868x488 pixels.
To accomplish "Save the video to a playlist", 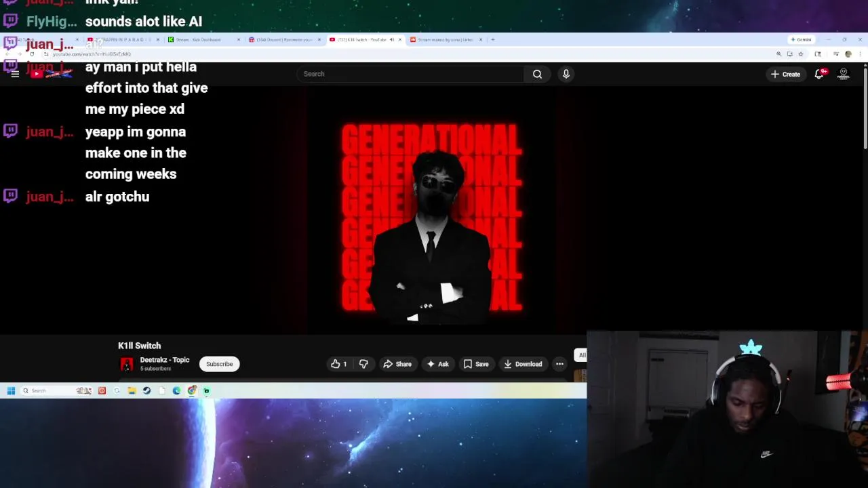I will [476, 364].
